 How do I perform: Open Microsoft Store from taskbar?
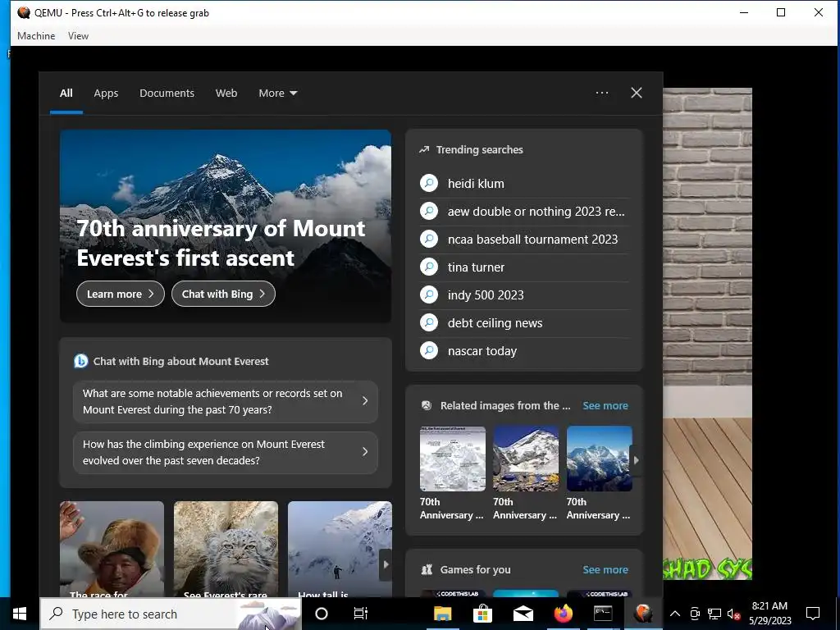point(482,614)
